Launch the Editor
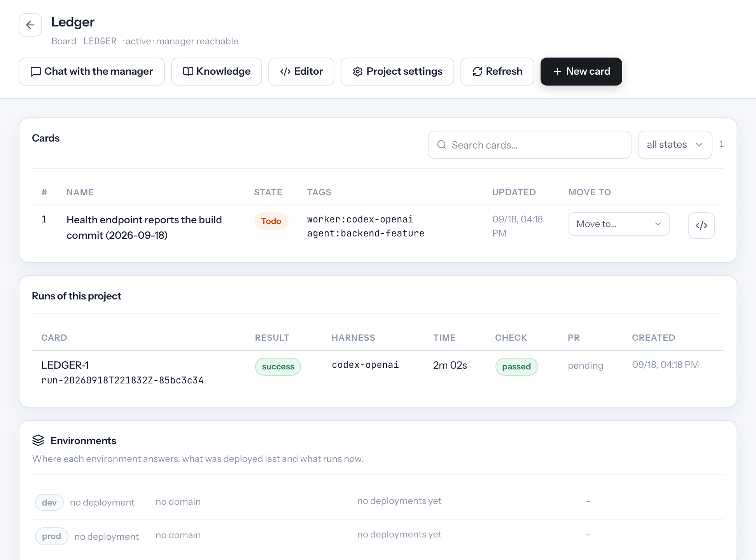Viewport: 756px width, 560px height. [x=301, y=72]
